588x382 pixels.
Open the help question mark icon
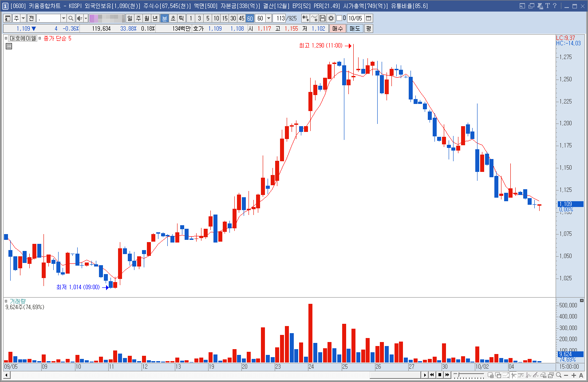tap(555, 6)
